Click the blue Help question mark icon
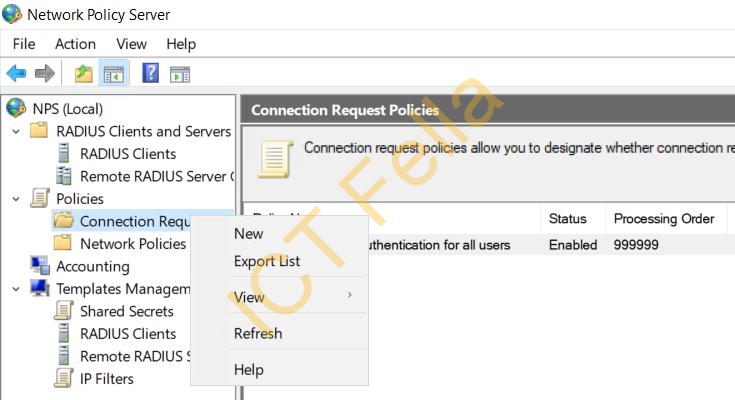This screenshot has height=400, width=735. click(150, 73)
